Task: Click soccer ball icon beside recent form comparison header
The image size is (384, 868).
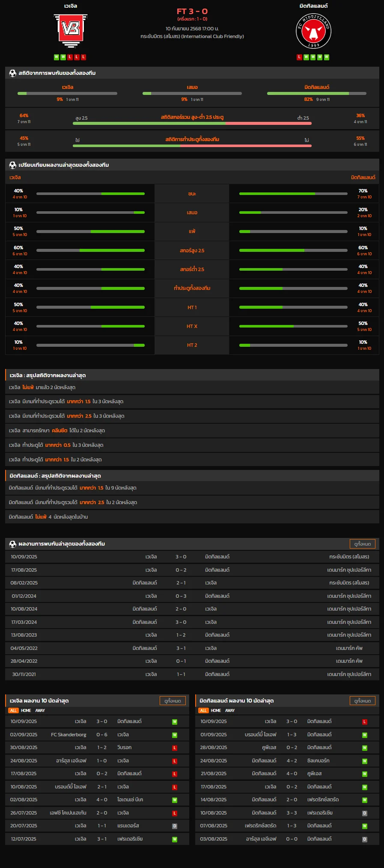Action: pos(13,165)
